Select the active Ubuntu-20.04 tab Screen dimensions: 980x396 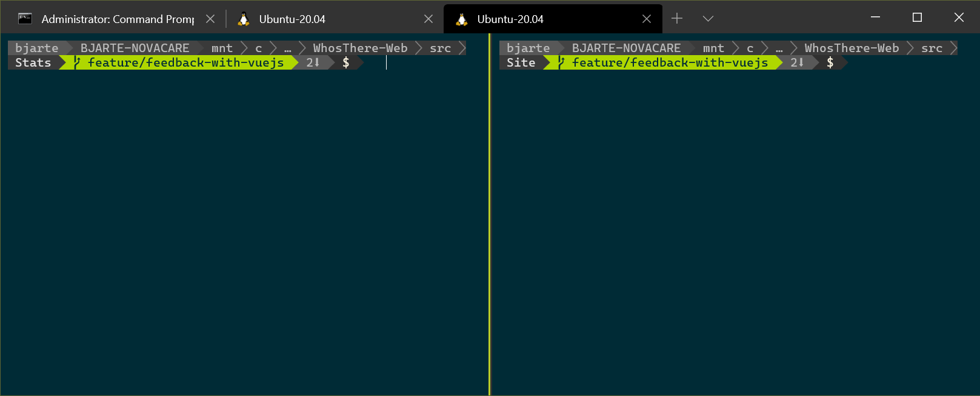tap(553, 19)
